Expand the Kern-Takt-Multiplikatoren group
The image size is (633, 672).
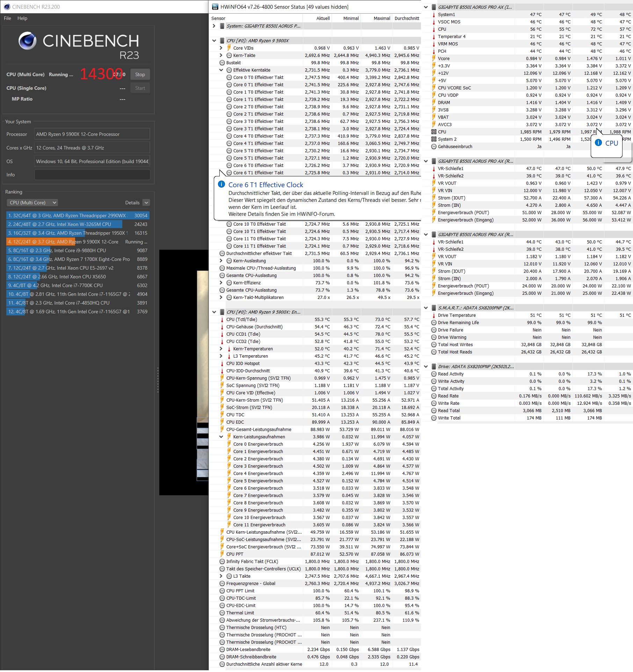221,297
